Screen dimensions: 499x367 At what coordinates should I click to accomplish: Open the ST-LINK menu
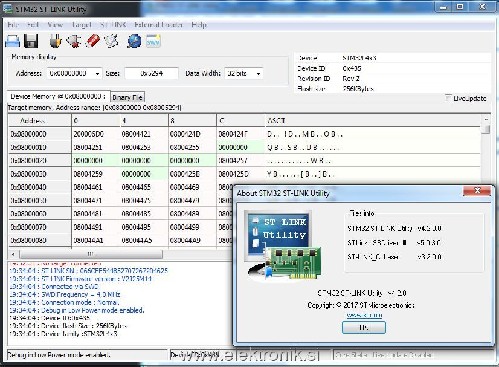[113, 25]
